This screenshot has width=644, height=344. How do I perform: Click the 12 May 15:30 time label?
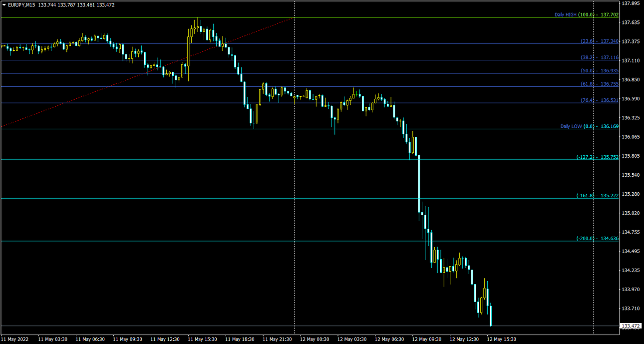(502, 339)
